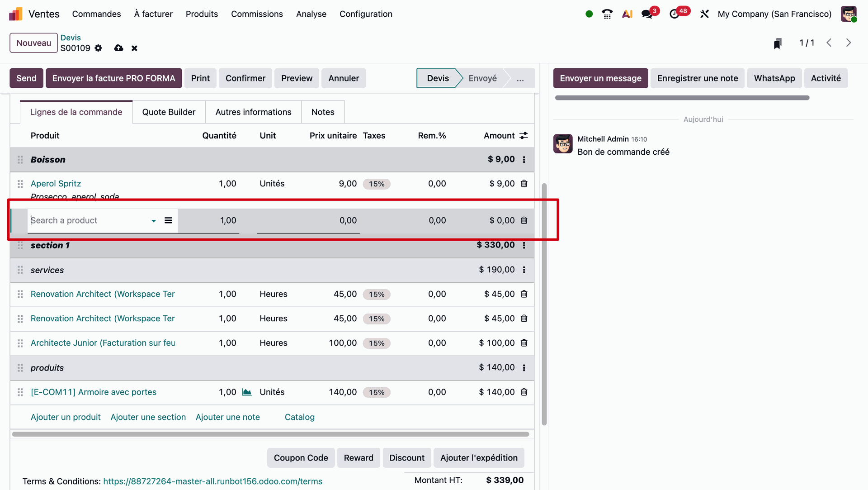Click the Search a product input field

(88, 220)
